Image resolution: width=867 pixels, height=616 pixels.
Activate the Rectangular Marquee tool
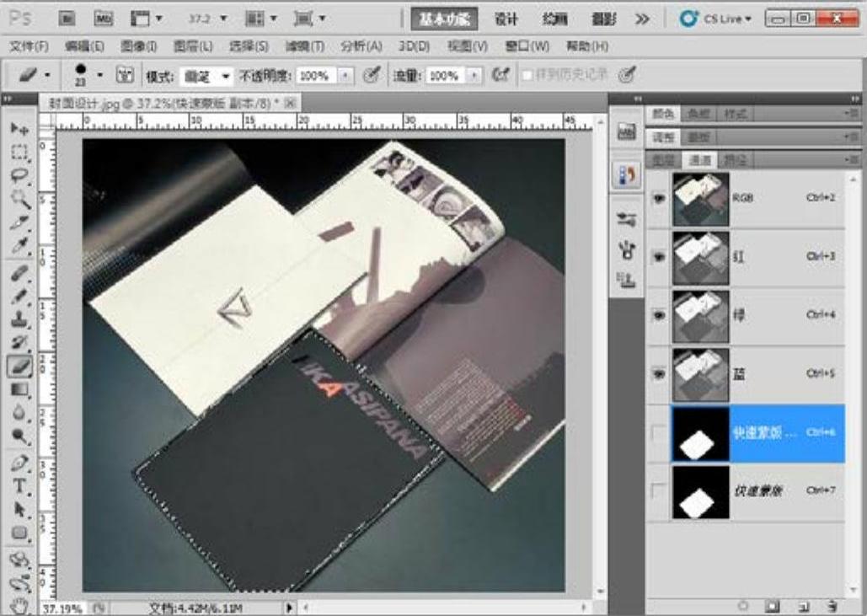19,153
